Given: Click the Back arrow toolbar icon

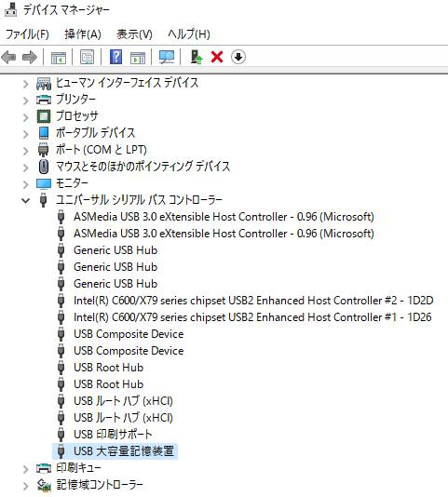Looking at the screenshot, I should (8, 58).
